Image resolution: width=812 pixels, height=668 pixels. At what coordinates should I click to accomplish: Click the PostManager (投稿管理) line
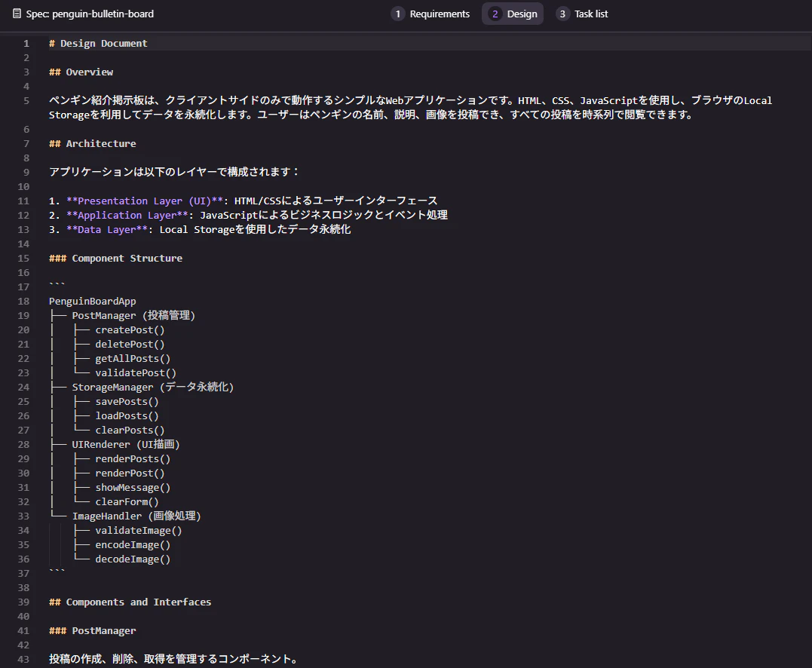[x=133, y=315]
